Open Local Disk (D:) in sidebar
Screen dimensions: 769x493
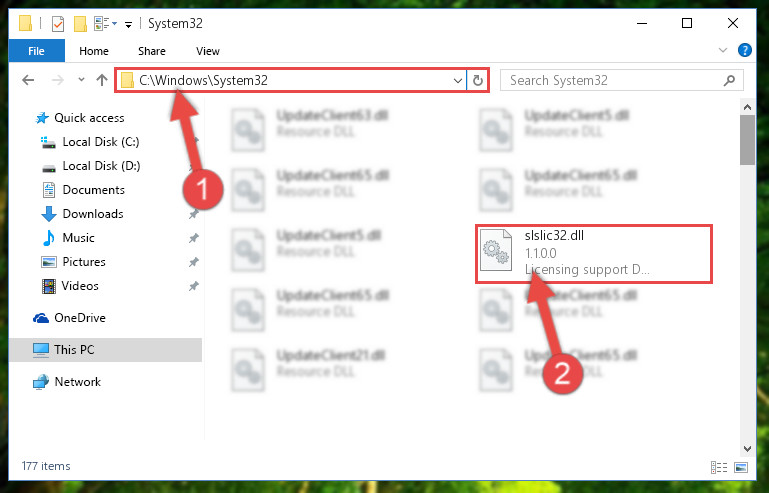click(x=101, y=166)
